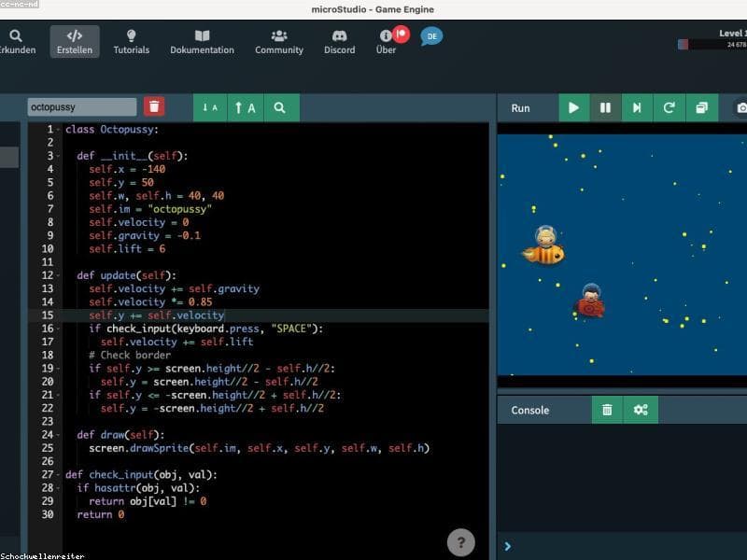
Task: Open the Tutorials section
Action: click(x=131, y=42)
